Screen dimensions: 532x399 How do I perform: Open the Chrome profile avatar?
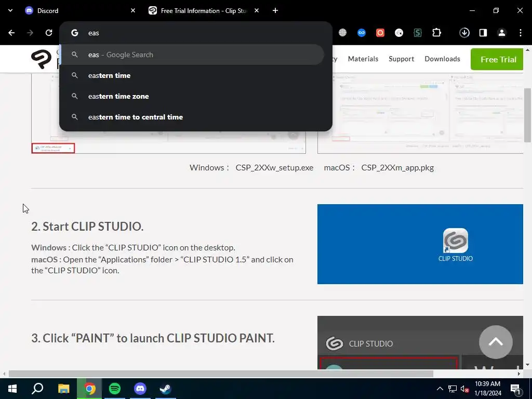(501, 33)
